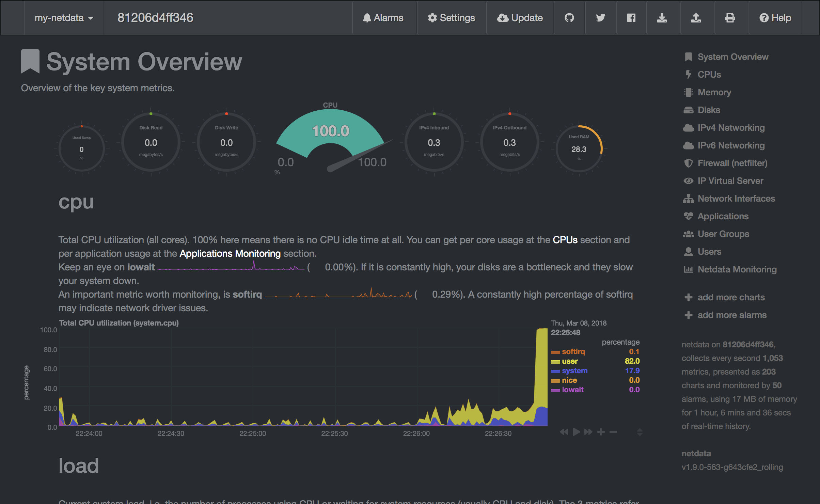The image size is (820, 504).
Task: Click the print dashboard icon
Action: click(730, 18)
